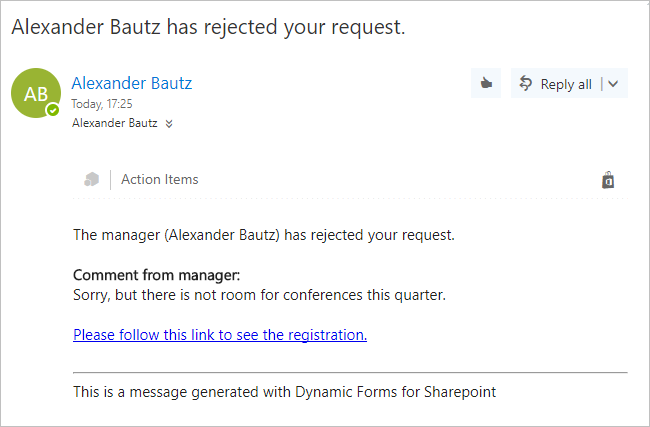Open the Action Items cloud icon

coord(92,180)
